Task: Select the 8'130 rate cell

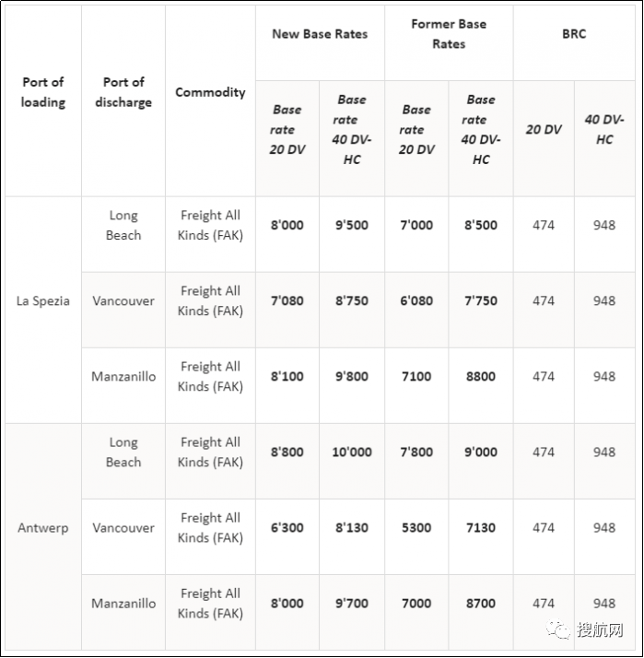Action: [352, 528]
